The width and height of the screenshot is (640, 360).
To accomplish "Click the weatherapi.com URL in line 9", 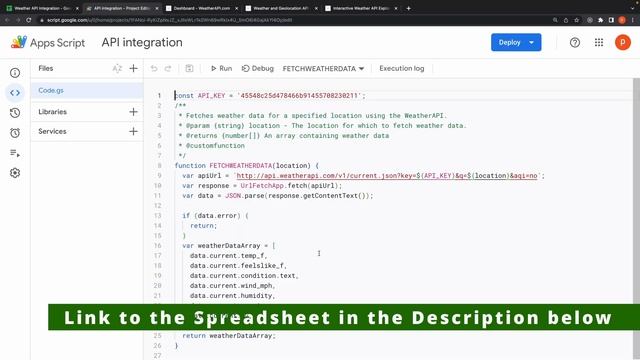I will tap(387, 176).
